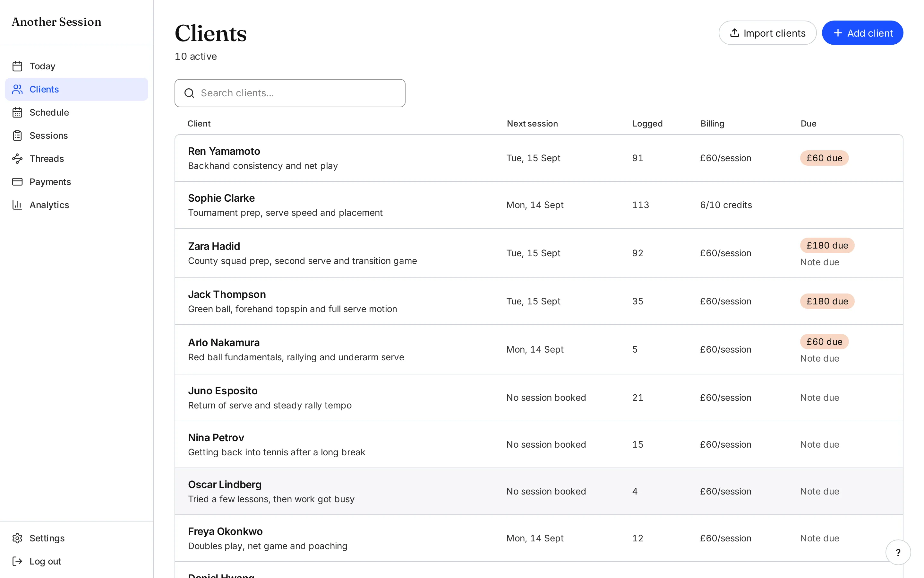Viewport: 924px width, 578px height.
Task: Click Nina Petrov's logged count 15
Action: [637, 445]
